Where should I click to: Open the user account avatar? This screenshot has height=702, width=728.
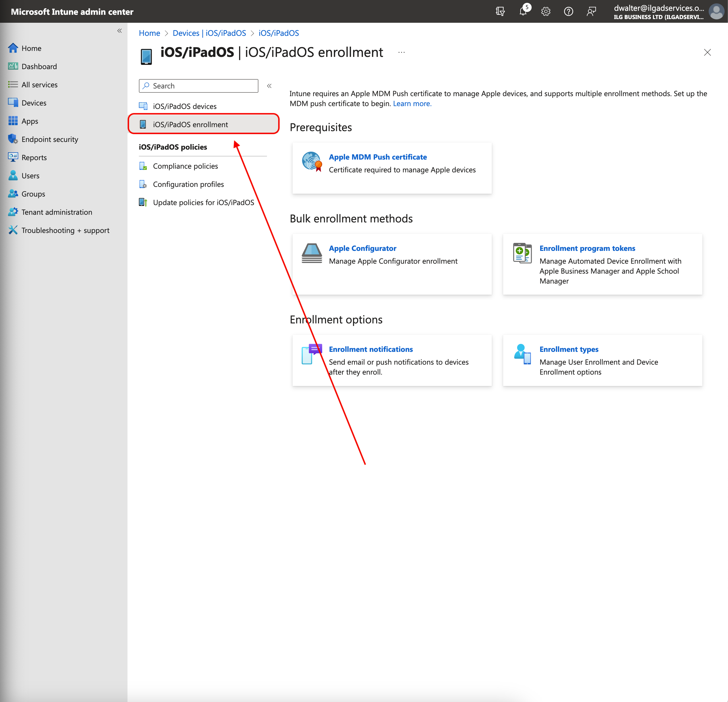pyautogui.click(x=716, y=11)
